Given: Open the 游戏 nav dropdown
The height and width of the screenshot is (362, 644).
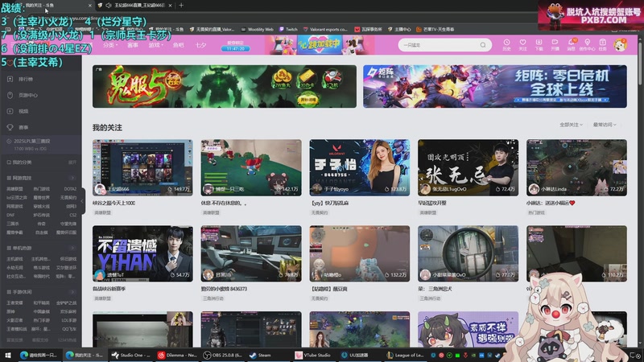Looking at the screenshot, I should point(155,45).
